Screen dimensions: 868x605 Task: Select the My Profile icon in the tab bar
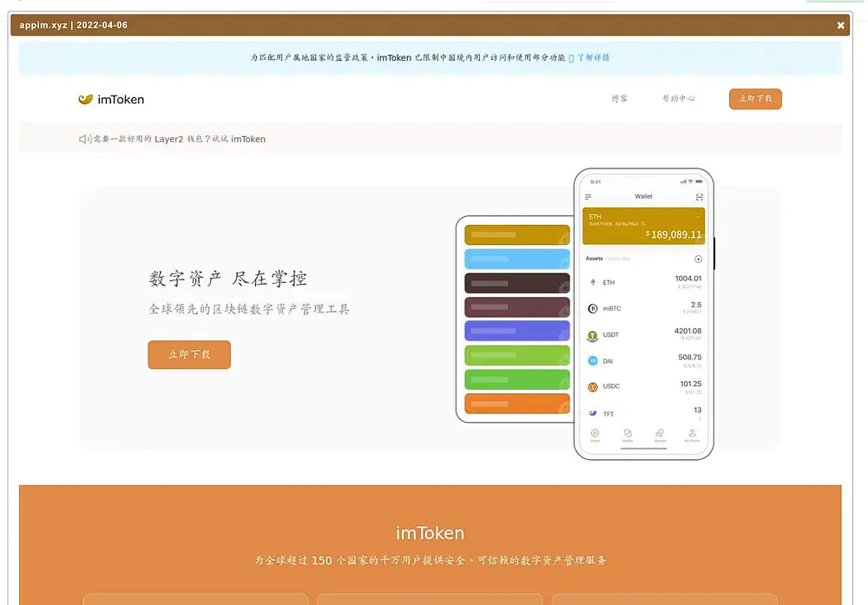pyautogui.click(x=692, y=433)
